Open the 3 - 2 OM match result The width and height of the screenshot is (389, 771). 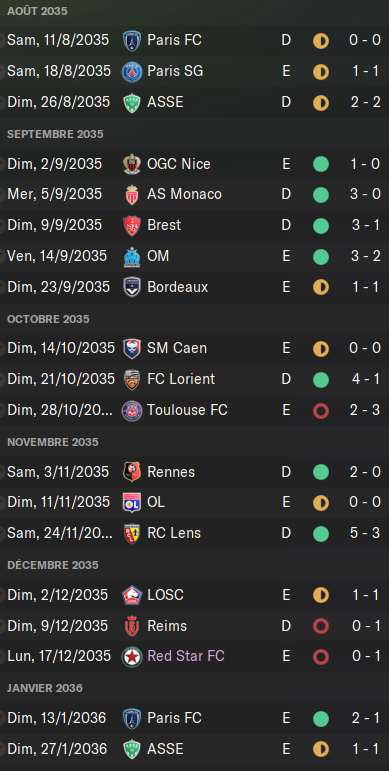tap(366, 256)
